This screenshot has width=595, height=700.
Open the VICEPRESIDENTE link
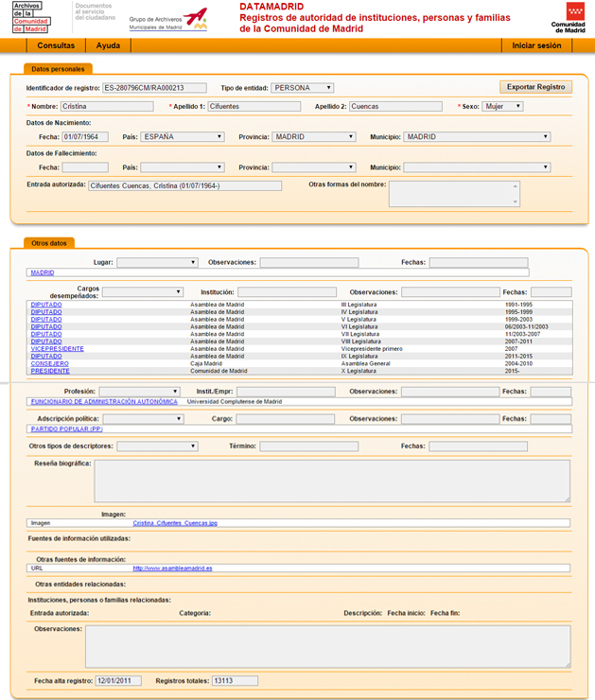pos(57,349)
